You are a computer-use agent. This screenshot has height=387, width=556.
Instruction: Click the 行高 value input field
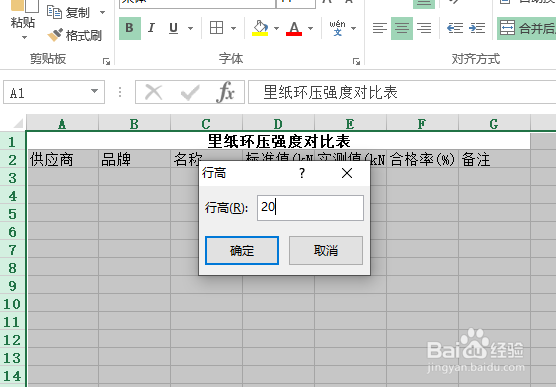(x=310, y=208)
